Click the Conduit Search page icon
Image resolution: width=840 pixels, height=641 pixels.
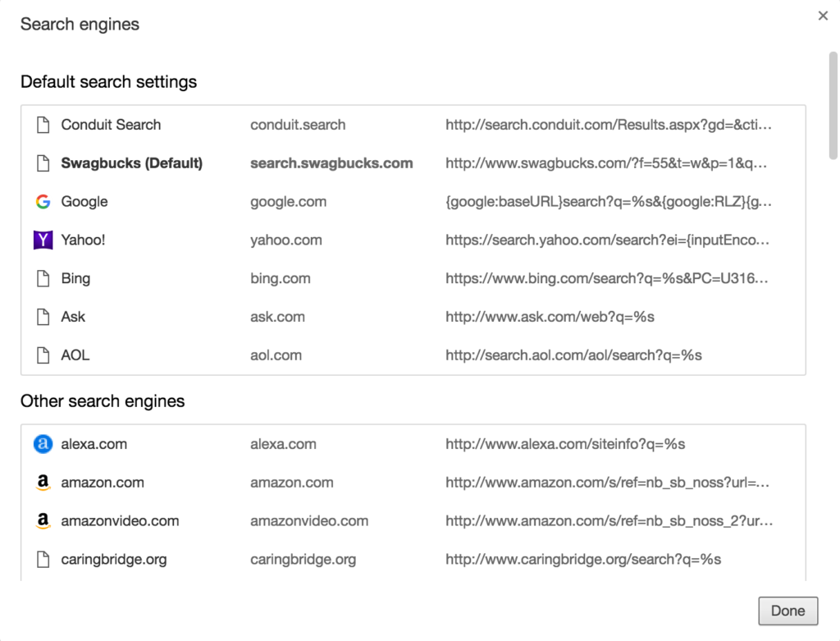pos(43,125)
